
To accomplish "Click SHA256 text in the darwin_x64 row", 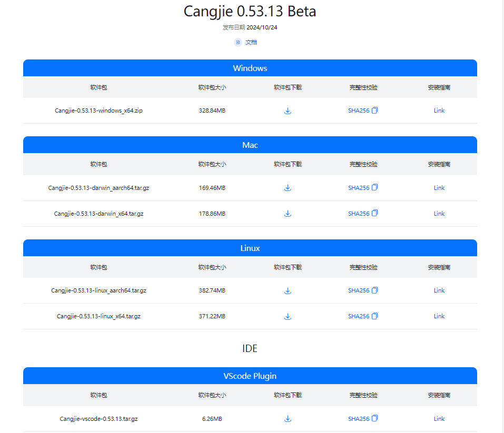I will pyautogui.click(x=359, y=214).
